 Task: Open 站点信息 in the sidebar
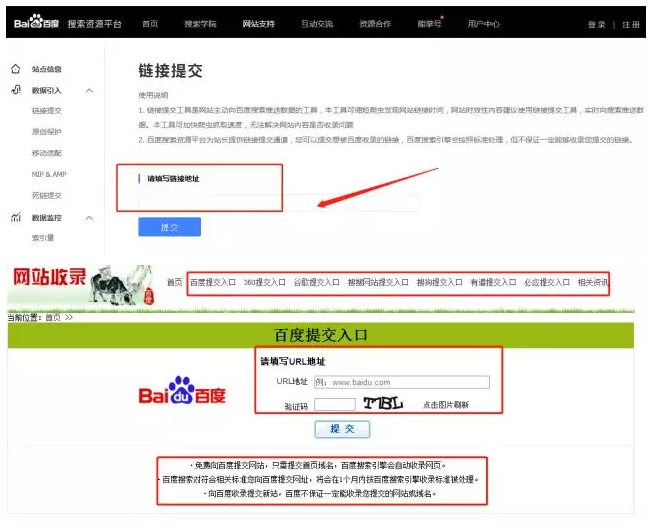[47, 69]
